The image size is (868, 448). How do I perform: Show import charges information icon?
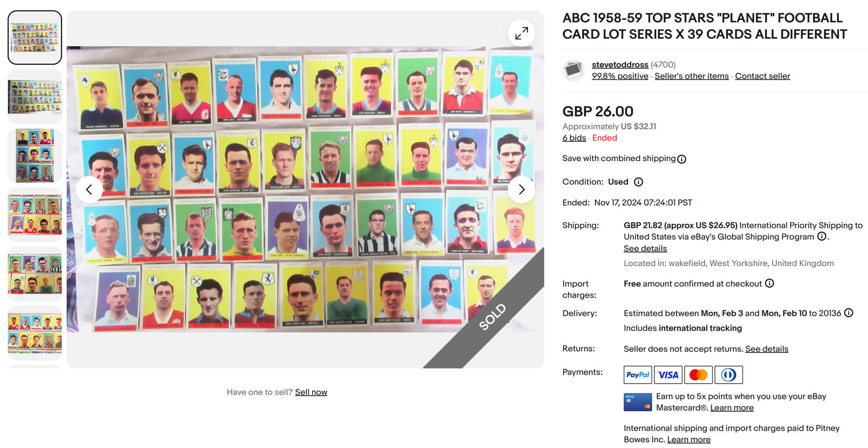point(770,284)
